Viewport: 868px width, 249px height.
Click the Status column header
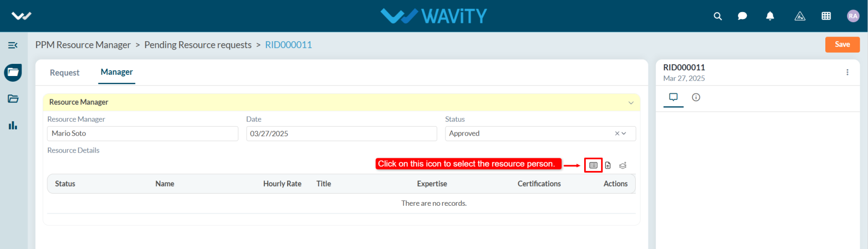pos(65,184)
